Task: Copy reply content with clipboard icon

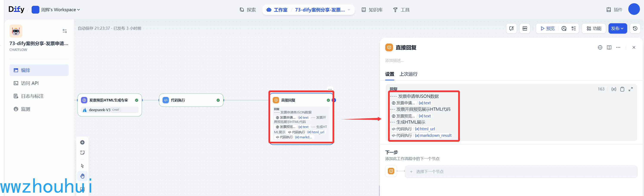Action: pyautogui.click(x=622, y=89)
